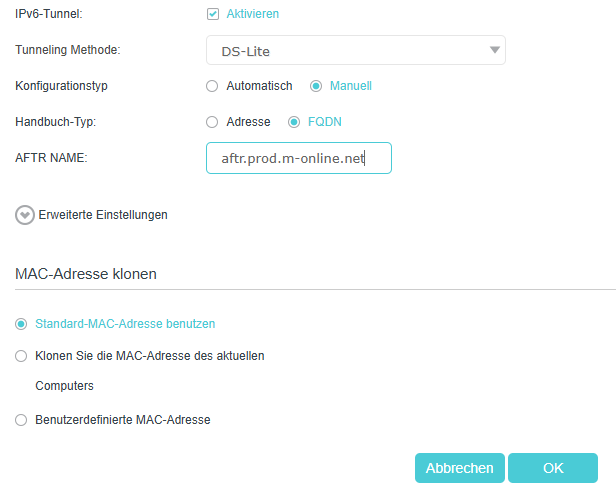Open the Tunneling Methode DS-Lite dropdown
This screenshot has width=616, height=495.
[356, 50]
